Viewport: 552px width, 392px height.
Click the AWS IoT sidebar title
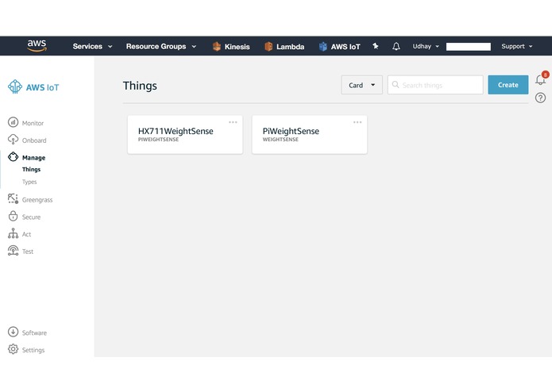tap(43, 87)
